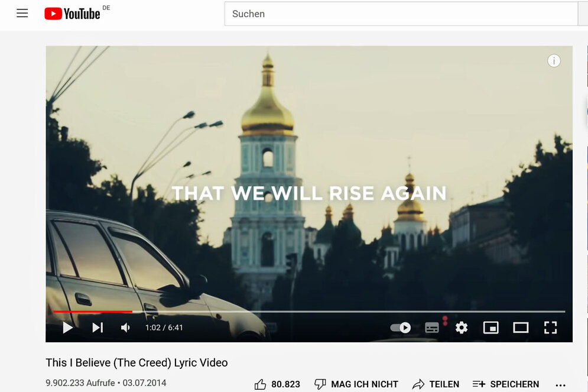Click into the Suchen search field
Image resolution: width=588 pixels, height=392 pixels.
click(x=401, y=14)
